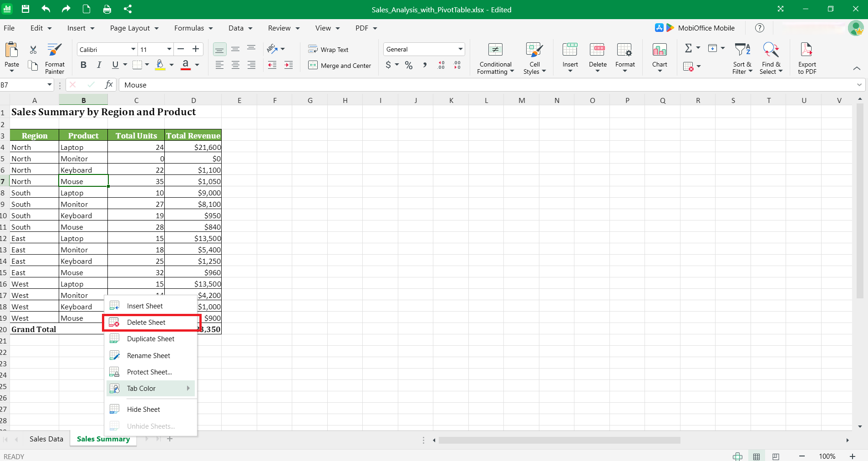The image size is (868, 461).
Task: Toggle Wrap Text on selected cell
Action: 328,49
